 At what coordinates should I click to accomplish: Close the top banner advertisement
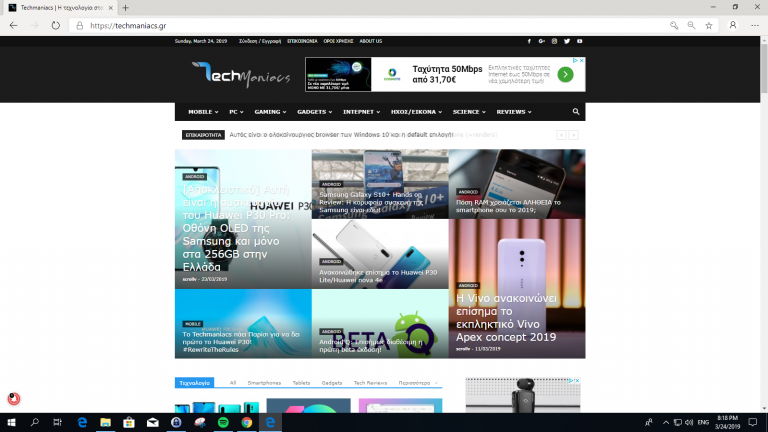click(x=581, y=60)
